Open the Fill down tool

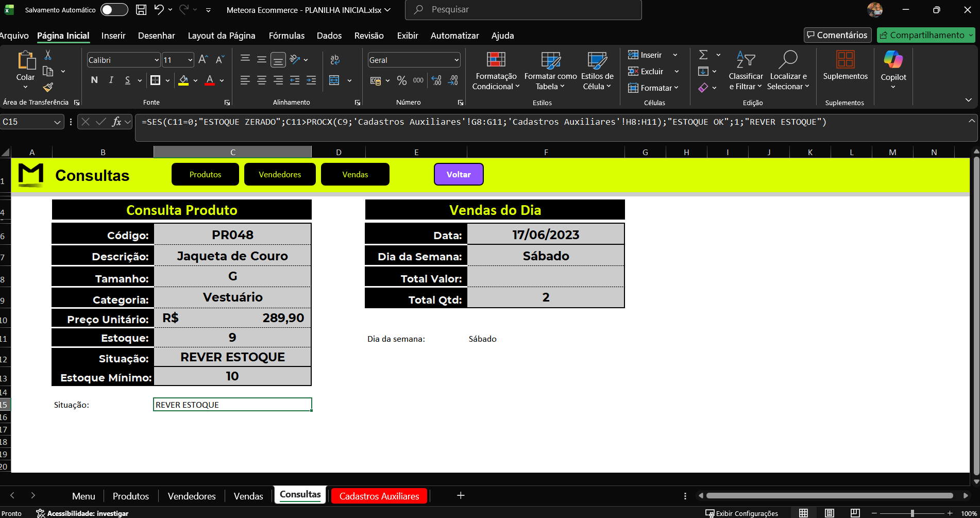(703, 71)
